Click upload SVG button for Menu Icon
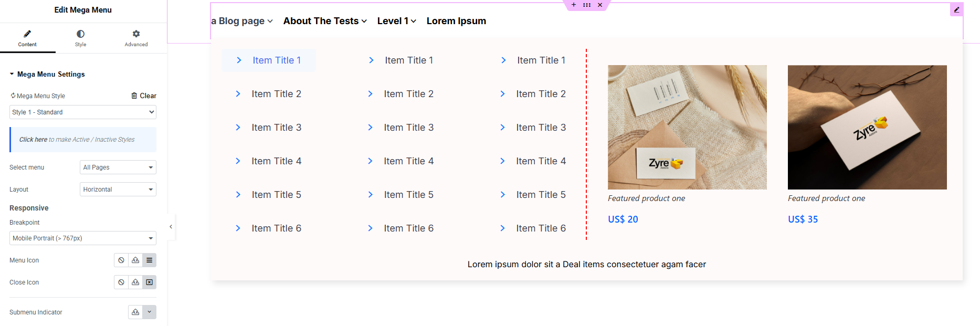Image resolution: width=980 pixels, height=326 pixels. pos(135,260)
